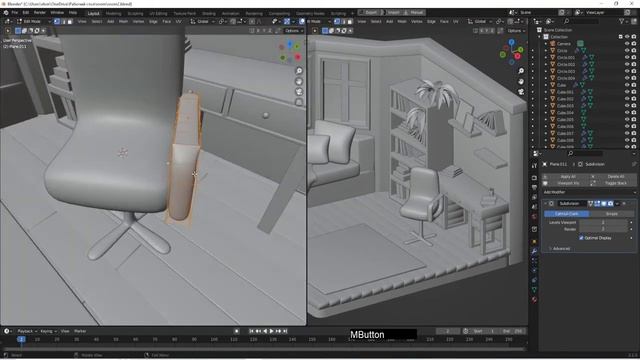This screenshot has width=640, height=360.
Task: Click the ViewLayer name field
Action: [x=603, y=13]
